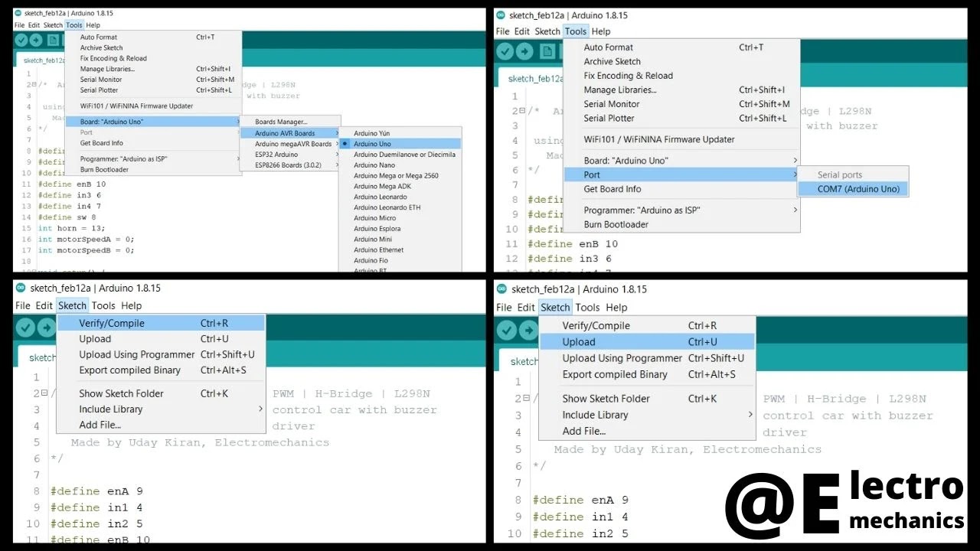
Task: Select Arduino Ethernet board
Action: click(x=378, y=249)
